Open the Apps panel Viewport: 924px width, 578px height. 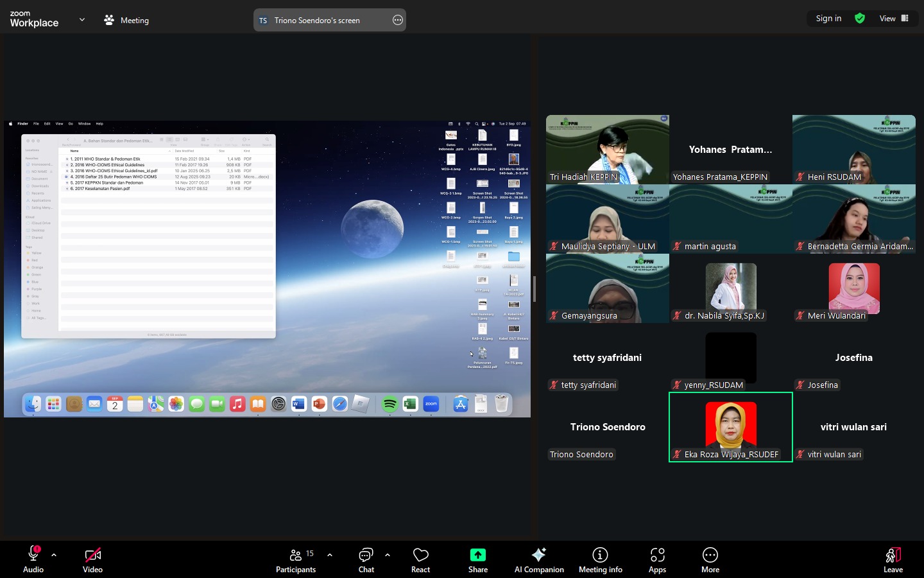pyautogui.click(x=657, y=559)
